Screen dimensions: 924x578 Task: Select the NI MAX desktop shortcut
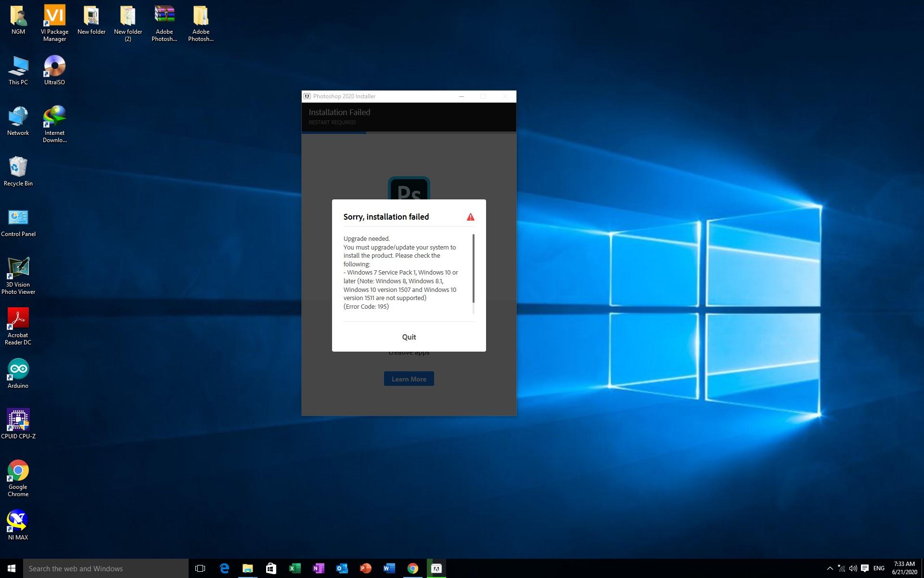(x=18, y=525)
